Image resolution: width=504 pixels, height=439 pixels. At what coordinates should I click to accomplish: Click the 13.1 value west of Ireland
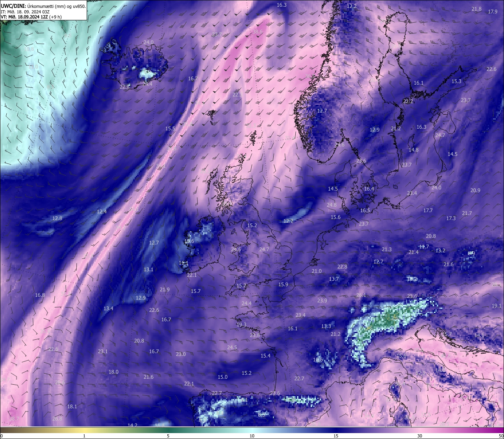[148, 269]
